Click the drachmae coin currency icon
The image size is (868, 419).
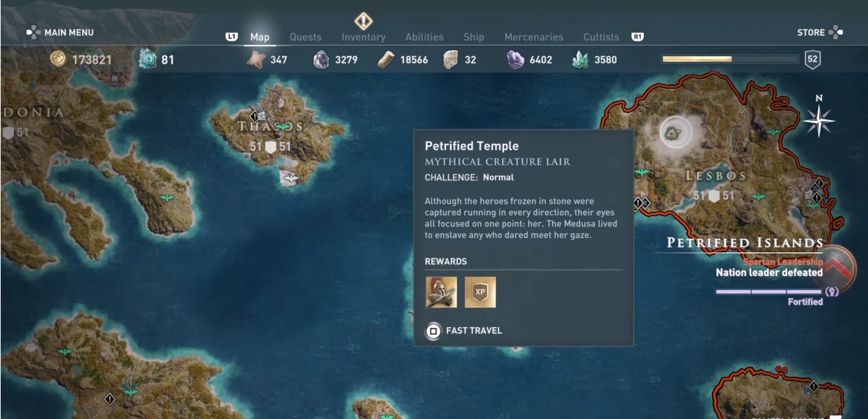[59, 60]
